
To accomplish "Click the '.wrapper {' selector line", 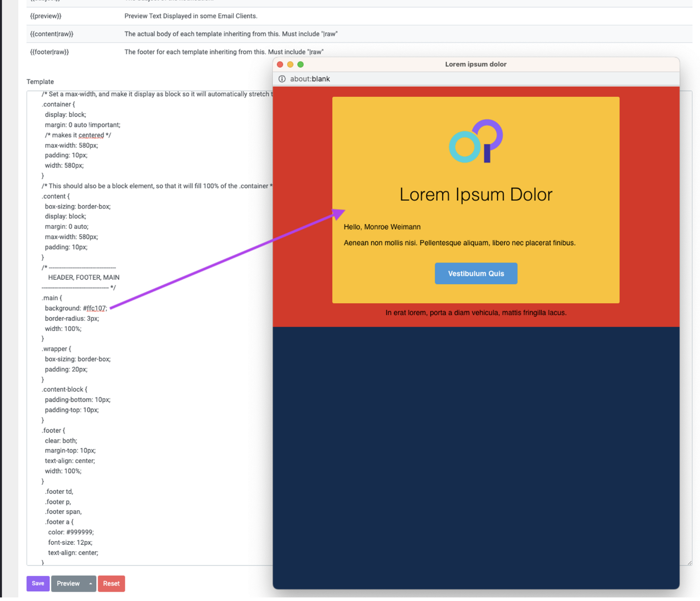I will pyautogui.click(x=56, y=349).
